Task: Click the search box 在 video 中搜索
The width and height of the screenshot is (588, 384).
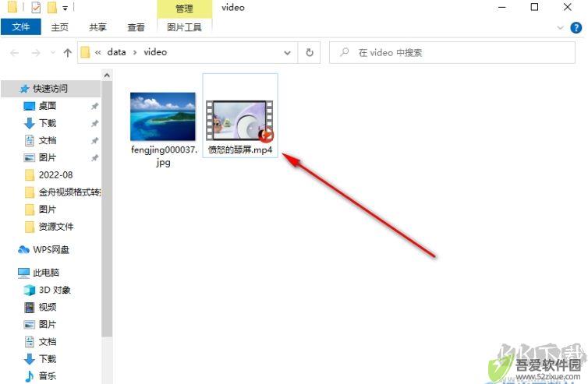Action: 452,52
